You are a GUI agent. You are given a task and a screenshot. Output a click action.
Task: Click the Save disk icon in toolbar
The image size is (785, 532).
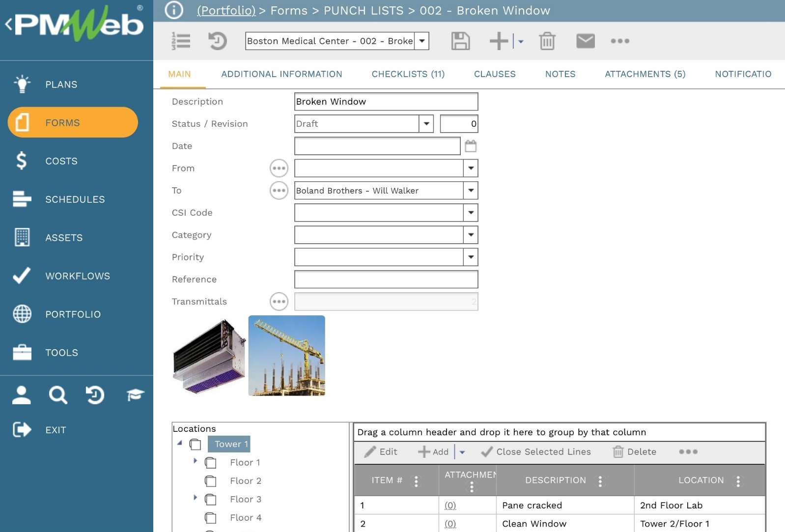460,41
